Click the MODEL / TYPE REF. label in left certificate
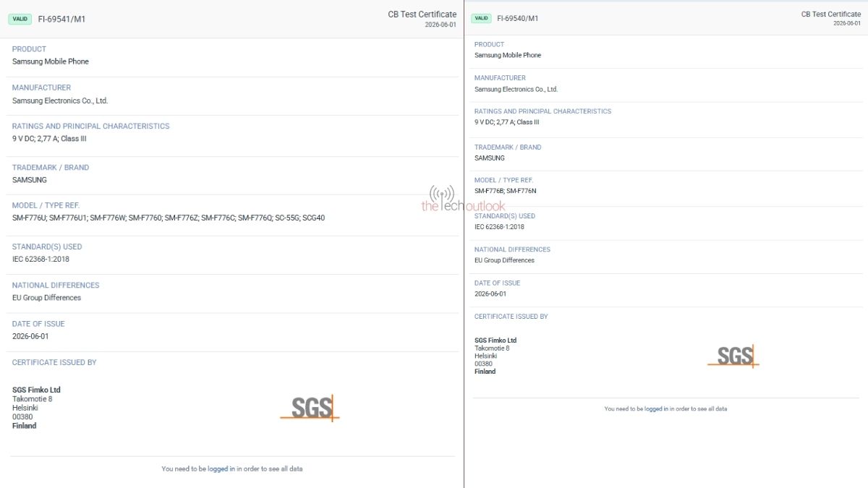This screenshot has width=868, height=488. tap(46, 205)
